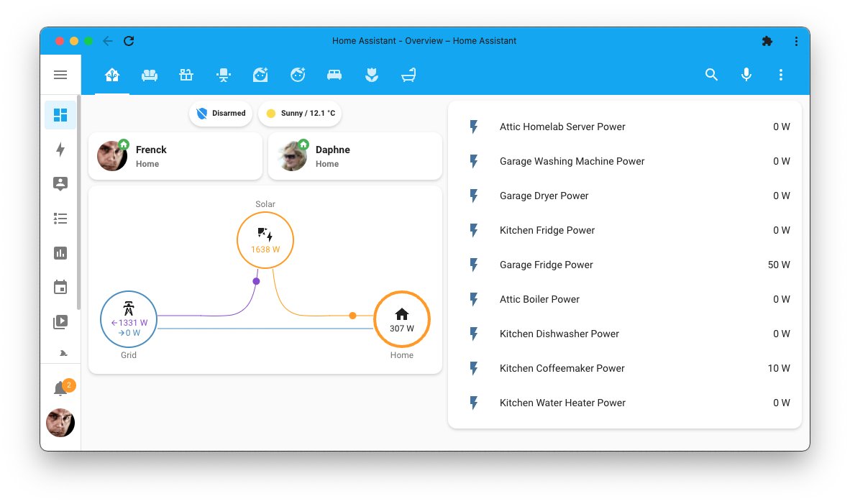
Task: Open the Daphne person card
Action: pyautogui.click(x=355, y=156)
